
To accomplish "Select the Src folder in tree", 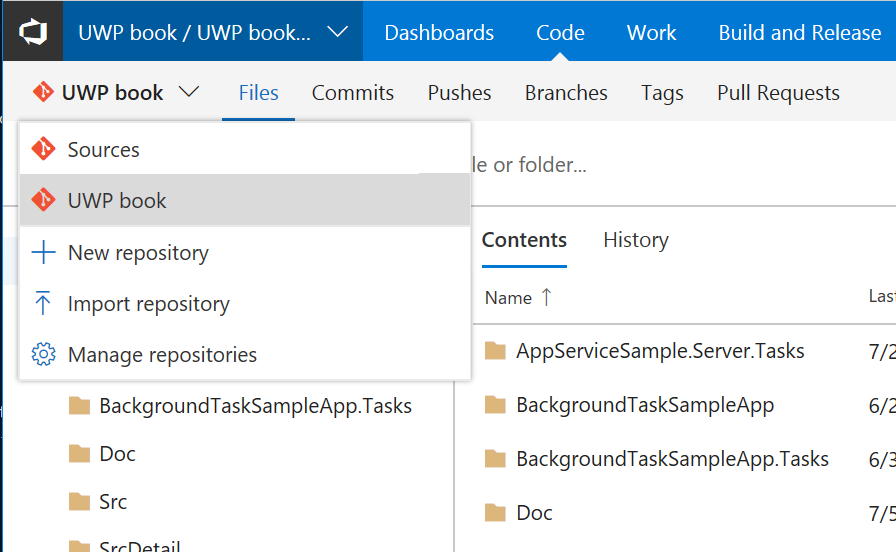I will point(113,502).
